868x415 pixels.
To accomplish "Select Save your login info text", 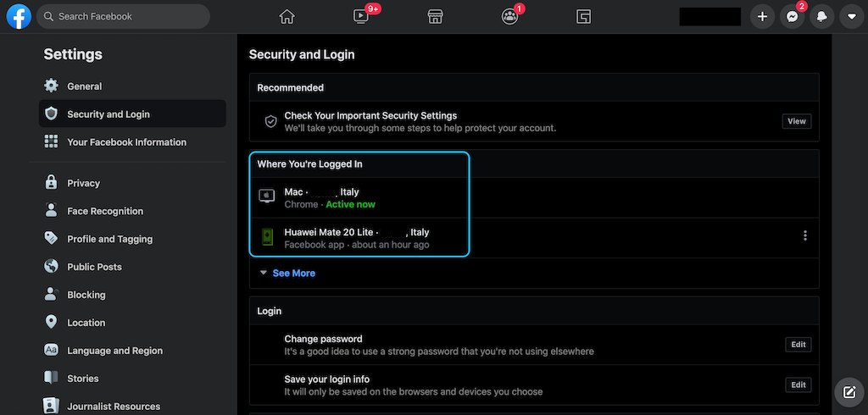I will [326, 379].
